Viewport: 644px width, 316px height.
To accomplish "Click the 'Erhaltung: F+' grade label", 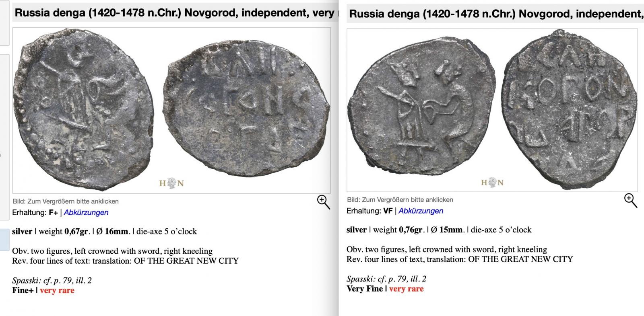I will 35,212.
